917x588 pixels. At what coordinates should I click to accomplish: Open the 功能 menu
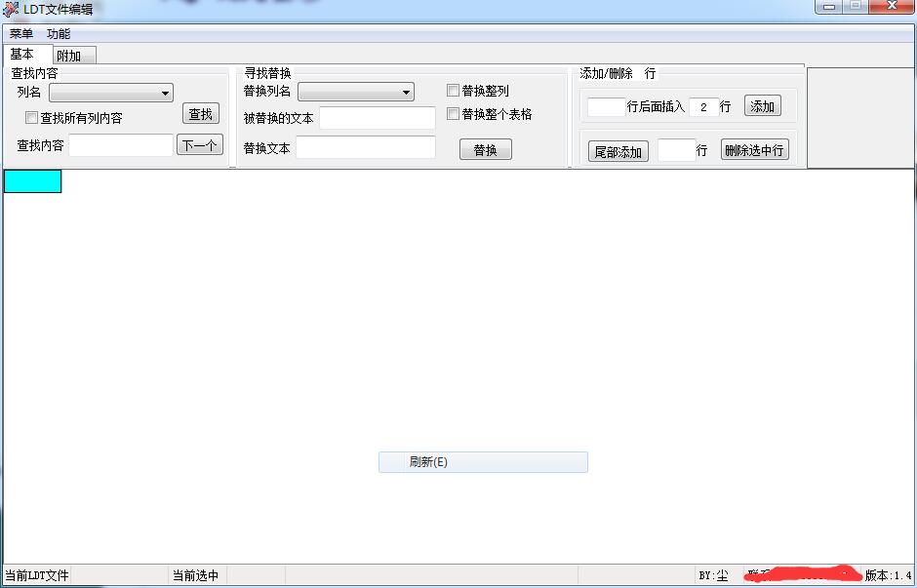pyautogui.click(x=59, y=33)
